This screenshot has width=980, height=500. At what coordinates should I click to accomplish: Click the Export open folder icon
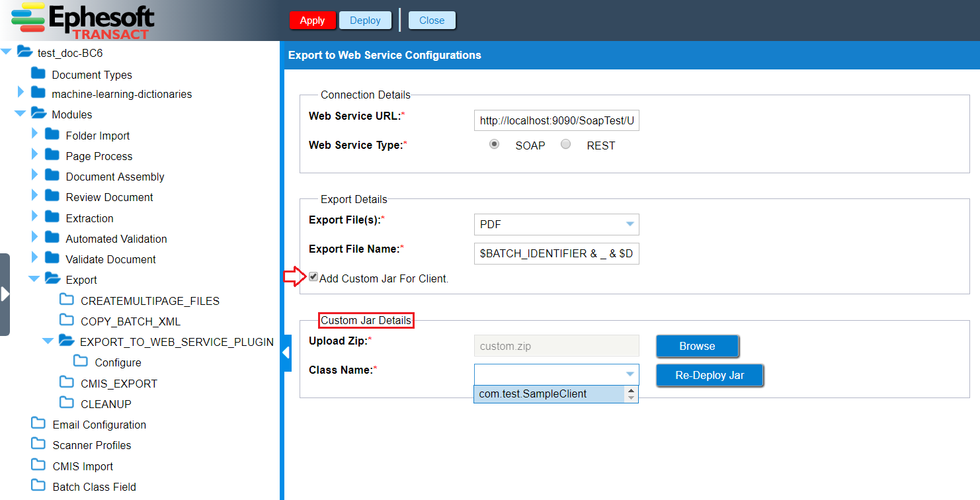pos(53,278)
